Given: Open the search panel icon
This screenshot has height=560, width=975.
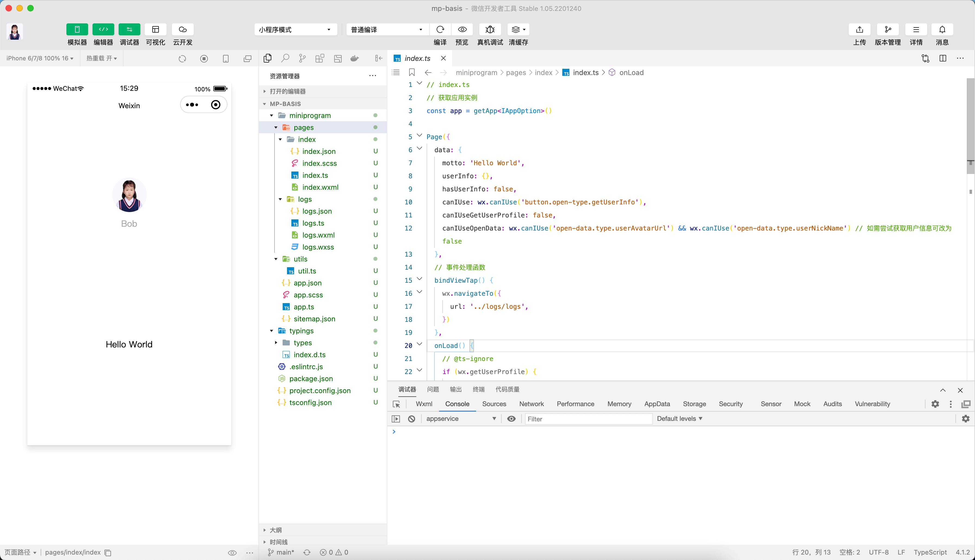Looking at the screenshot, I should point(285,58).
